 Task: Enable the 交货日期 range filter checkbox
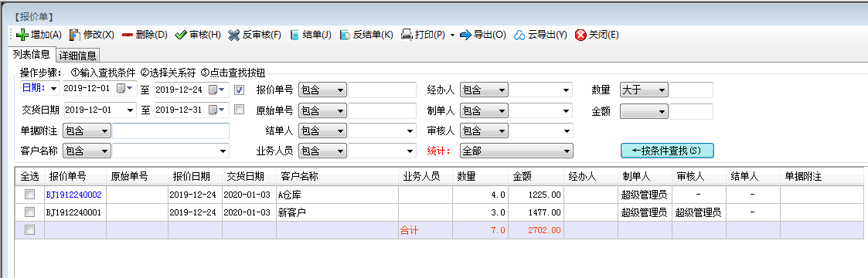[x=239, y=110]
